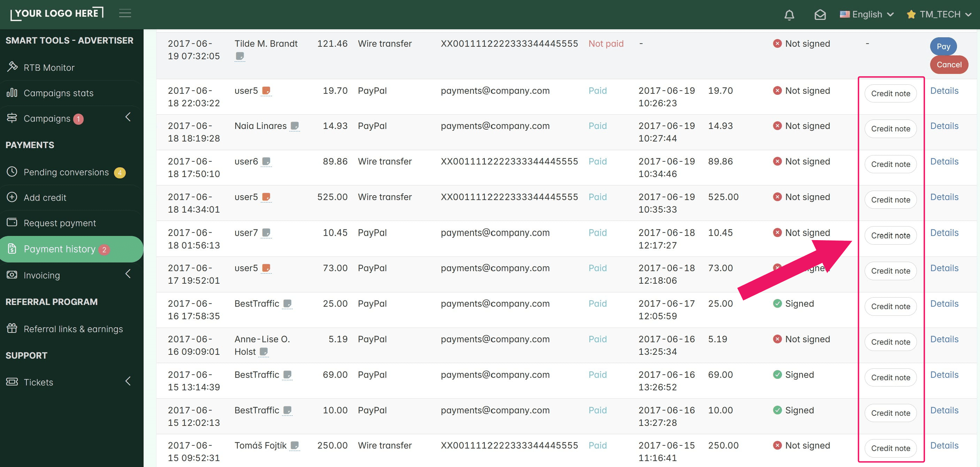Click note icon under Tilde M. Brandt

(x=240, y=56)
